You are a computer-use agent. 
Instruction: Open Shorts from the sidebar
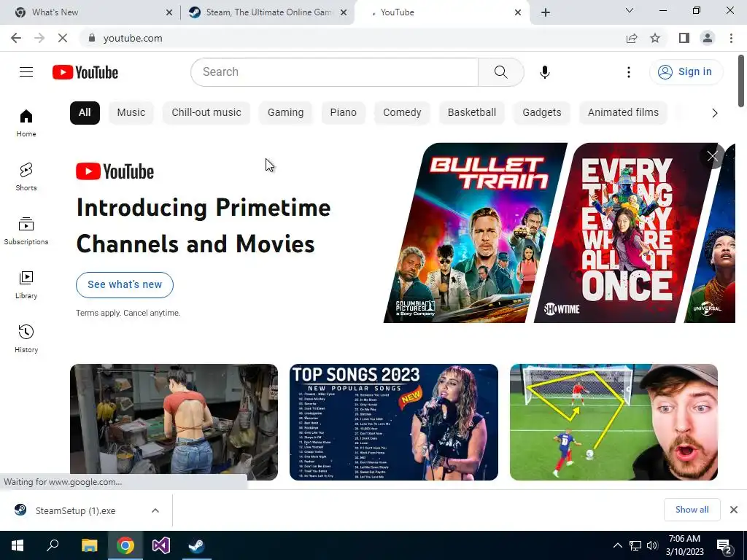pyautogui.click(x=26, y=176)
